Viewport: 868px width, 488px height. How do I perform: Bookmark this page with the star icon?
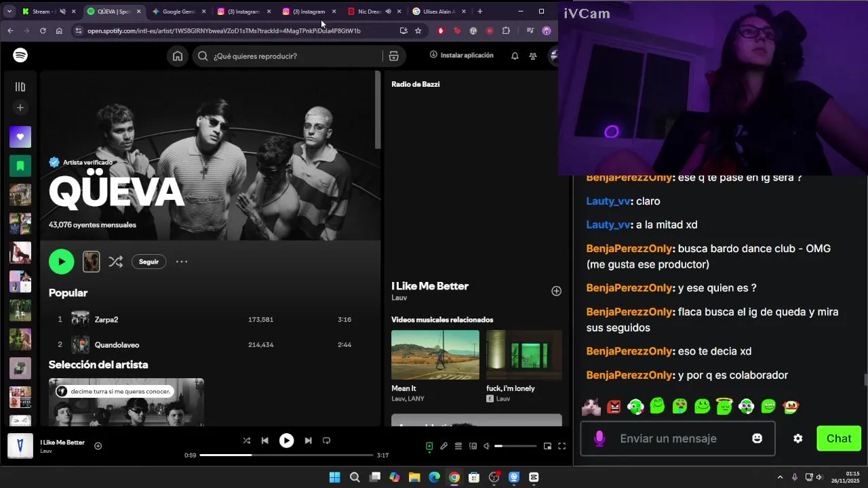click(x=418, y=30)
